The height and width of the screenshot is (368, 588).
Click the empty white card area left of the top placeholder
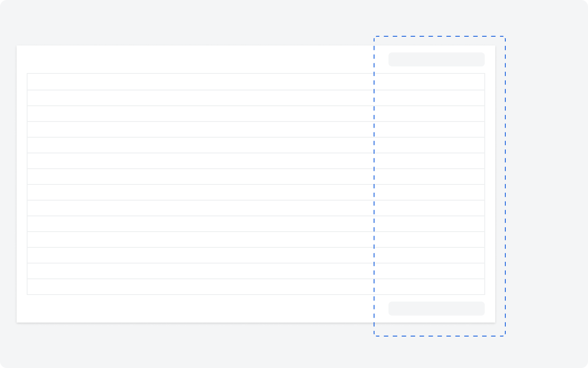point(203,59)
